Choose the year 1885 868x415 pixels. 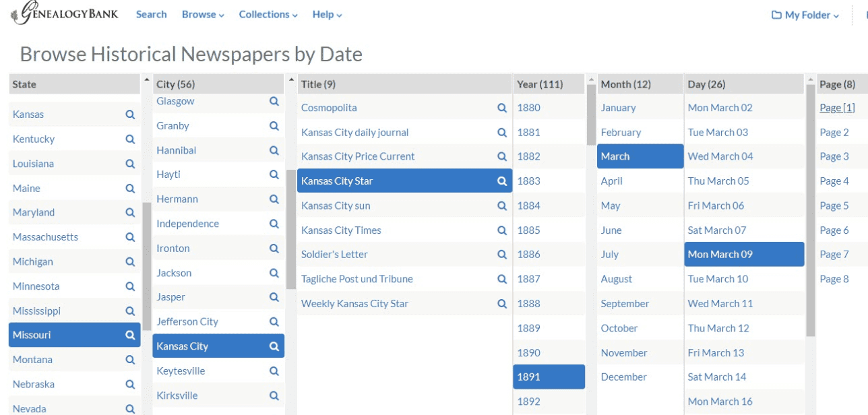pyautogui.click(x=528, y=230)
